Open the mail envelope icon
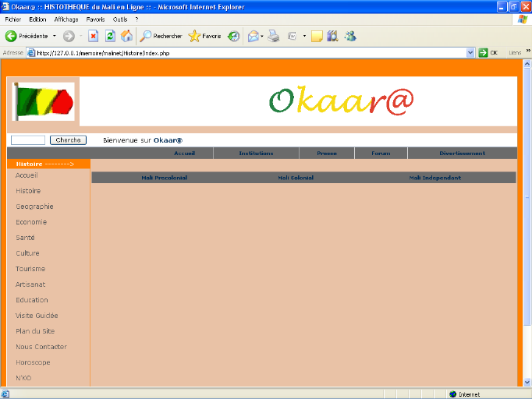 (x=253, y=36)
